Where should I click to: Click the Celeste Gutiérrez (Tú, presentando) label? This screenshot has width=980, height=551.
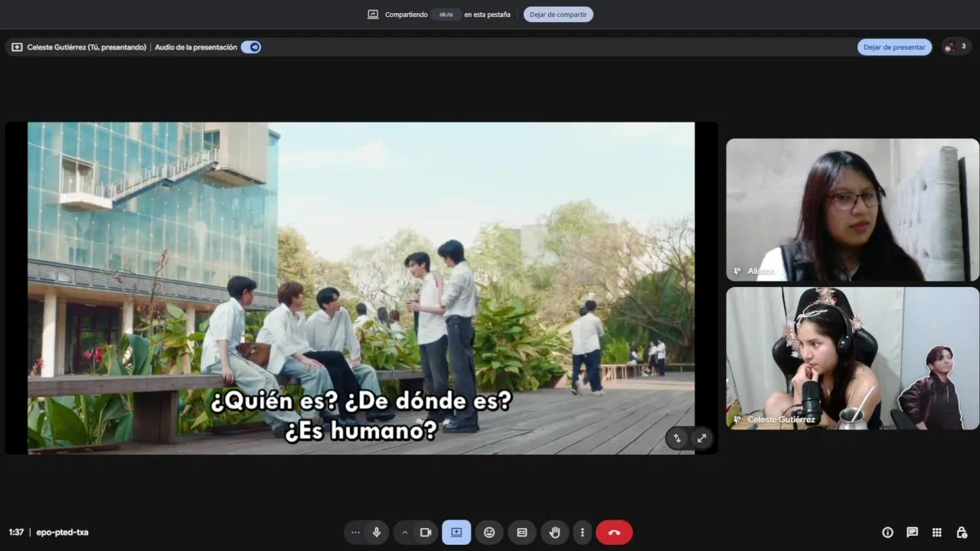click(87, 47)
